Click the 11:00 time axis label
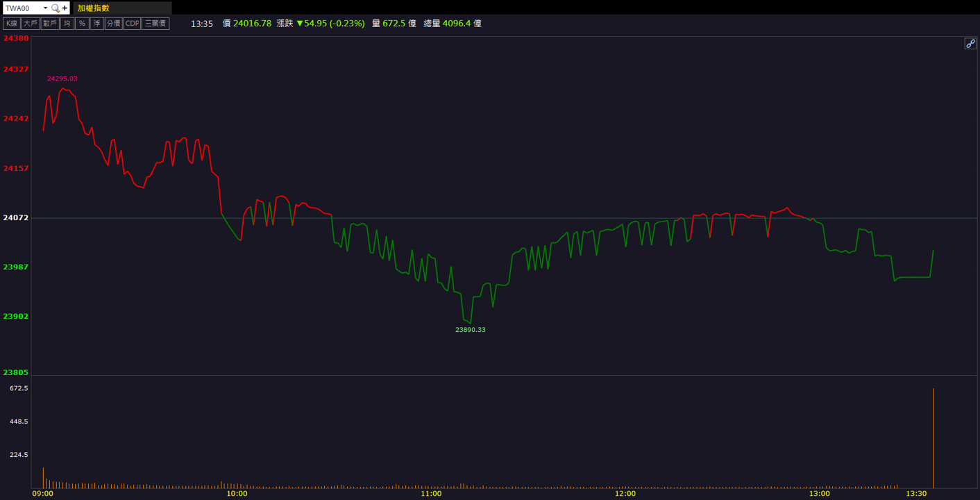 pos(431,494)
